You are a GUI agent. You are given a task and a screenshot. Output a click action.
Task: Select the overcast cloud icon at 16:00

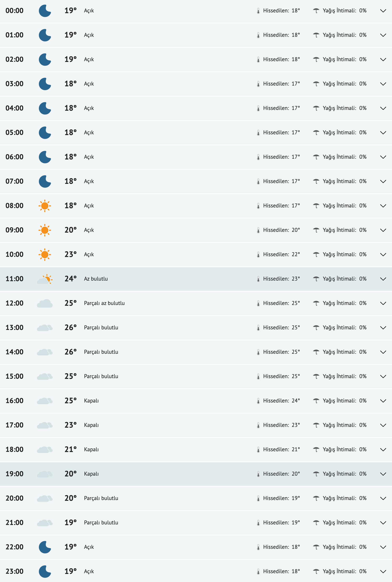coord(45,400)
